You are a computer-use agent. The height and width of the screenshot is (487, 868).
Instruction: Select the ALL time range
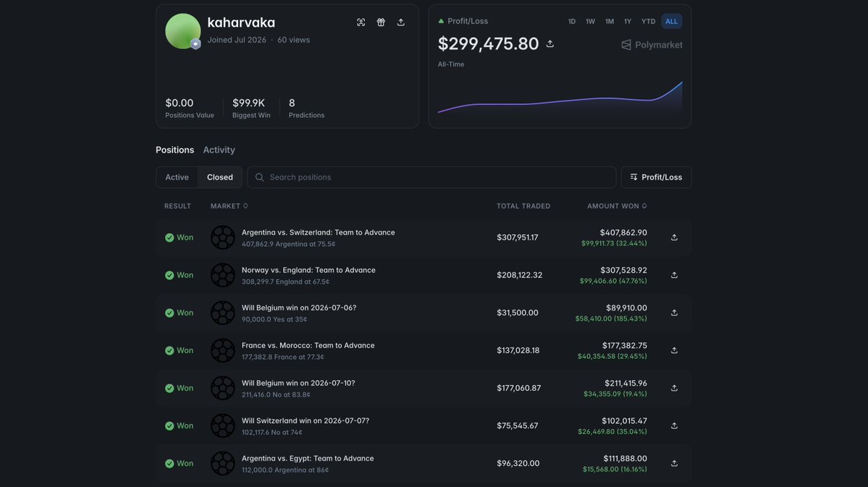pyautogui.click(x=672, y=22)
